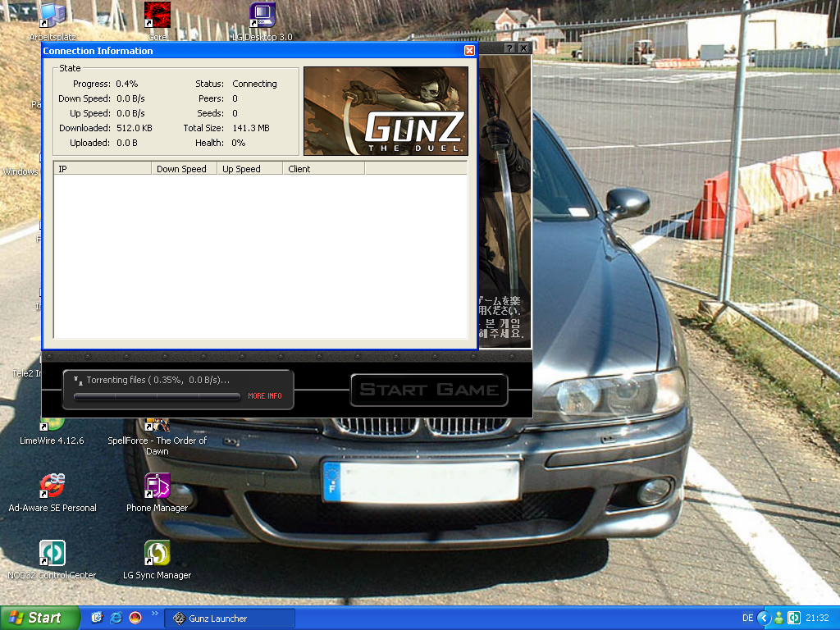840x630 pixels.
Task: Open the Windows Start menu
Action: (39, 618)
